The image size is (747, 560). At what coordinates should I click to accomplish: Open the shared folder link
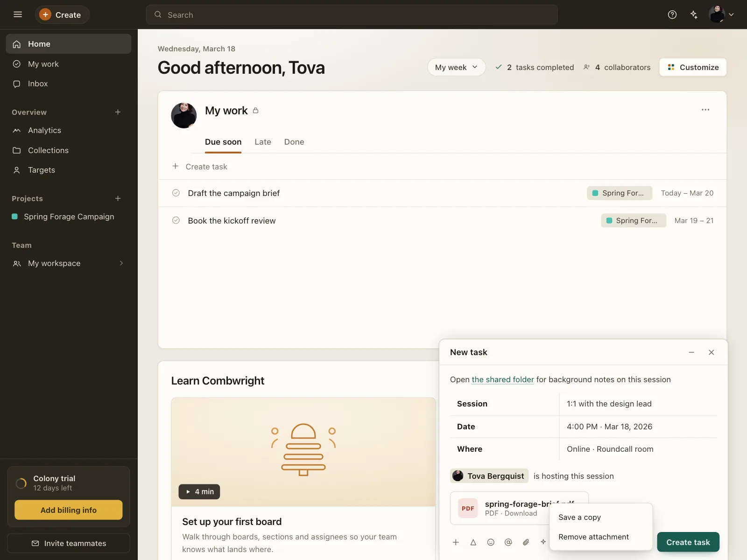click(503, 379)
